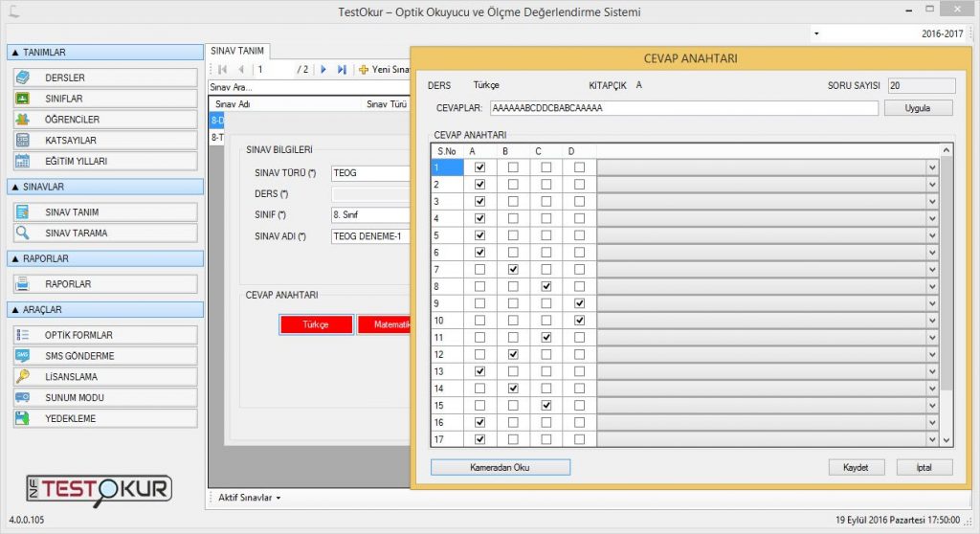The width and height of the screenshot is (980, 534).
Task: Check option D for question 17
Action: pyautogui.click(x=579, y=439)
